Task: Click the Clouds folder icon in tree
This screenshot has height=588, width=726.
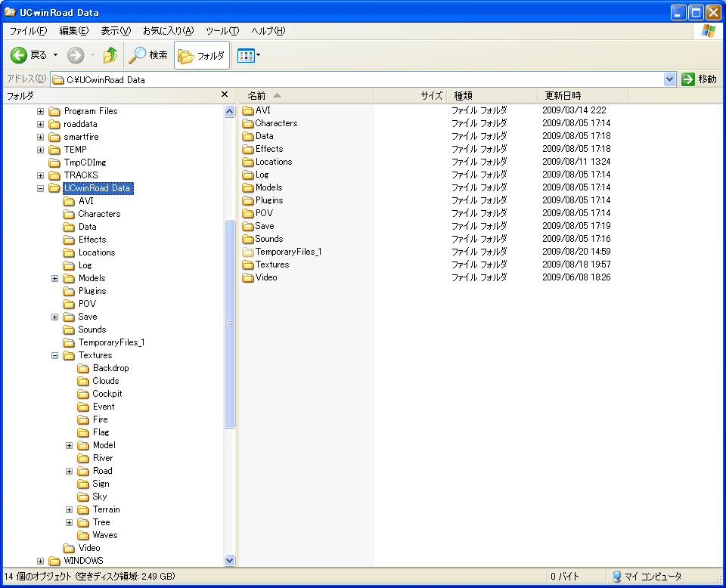Action: [x=83, y=381]
